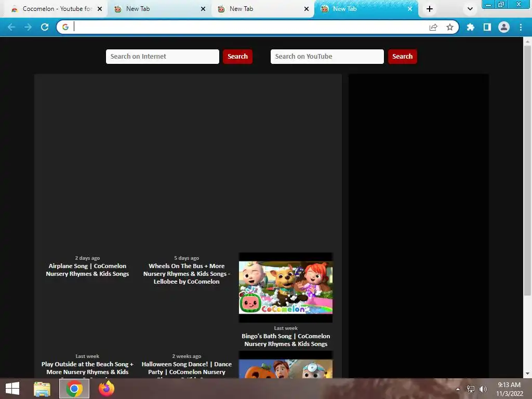Screen dimensions: 532x399
Task: Open the side panel icon
Action: tap(487, 27)
